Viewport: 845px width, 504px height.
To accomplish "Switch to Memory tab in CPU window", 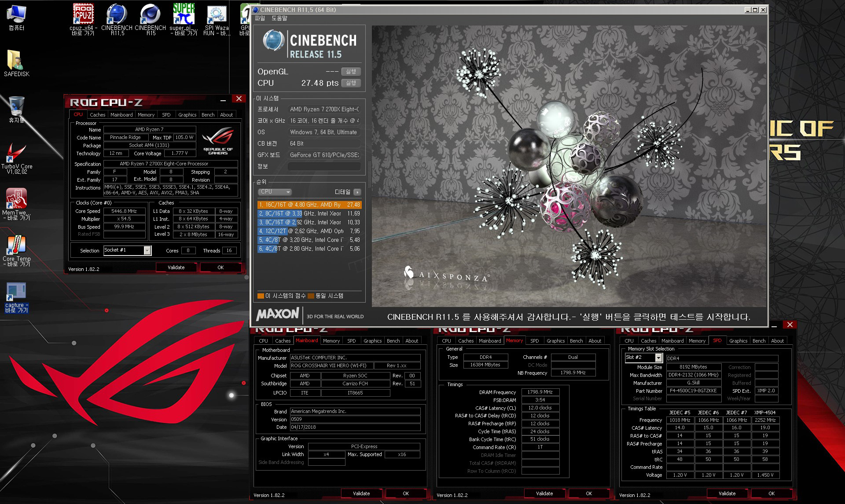I will pyautogui.click(x=146, y=115).
